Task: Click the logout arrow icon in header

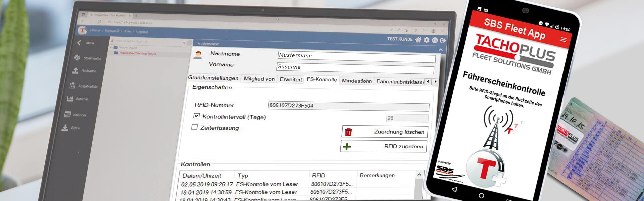Action: 443,40
